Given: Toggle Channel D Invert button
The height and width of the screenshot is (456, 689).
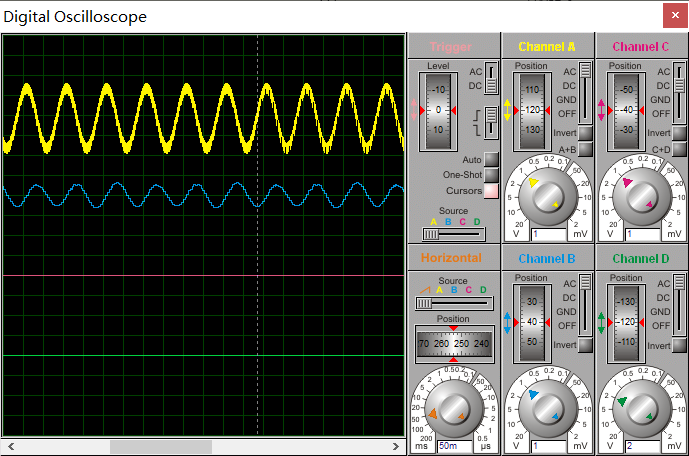Looking at the screenshot, I should [679, 345].
